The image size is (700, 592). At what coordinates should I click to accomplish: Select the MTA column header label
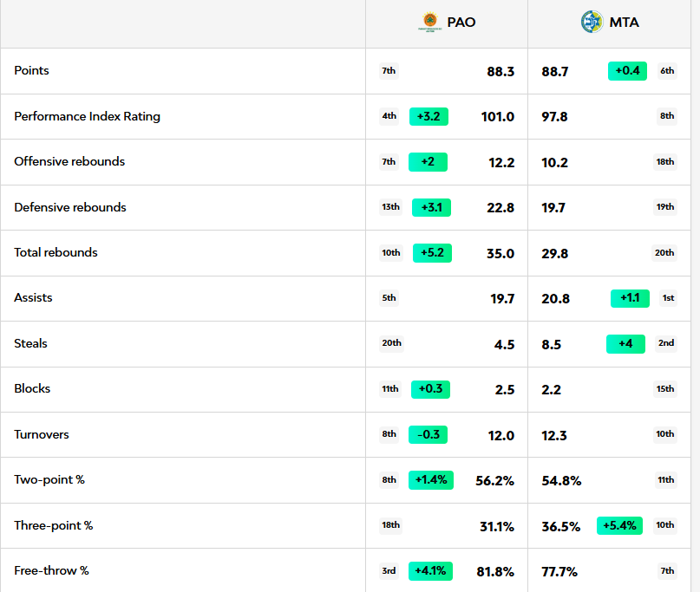(624, 23)
